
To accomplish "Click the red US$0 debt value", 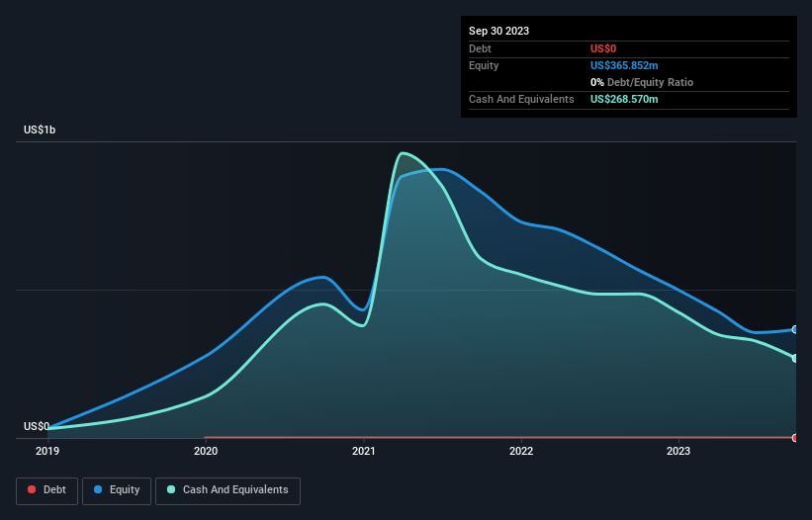I will pyautogui.click(x=603, y=48).
